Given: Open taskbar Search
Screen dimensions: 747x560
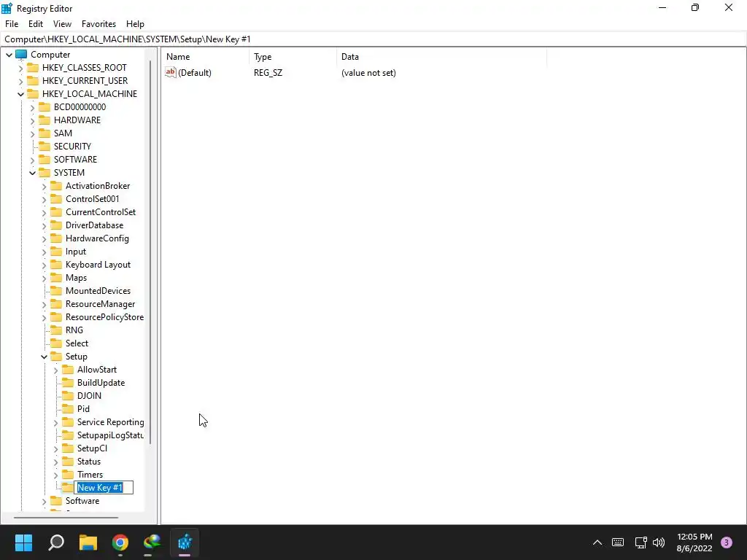Looking at the screenshot, I should coord(56,542).
